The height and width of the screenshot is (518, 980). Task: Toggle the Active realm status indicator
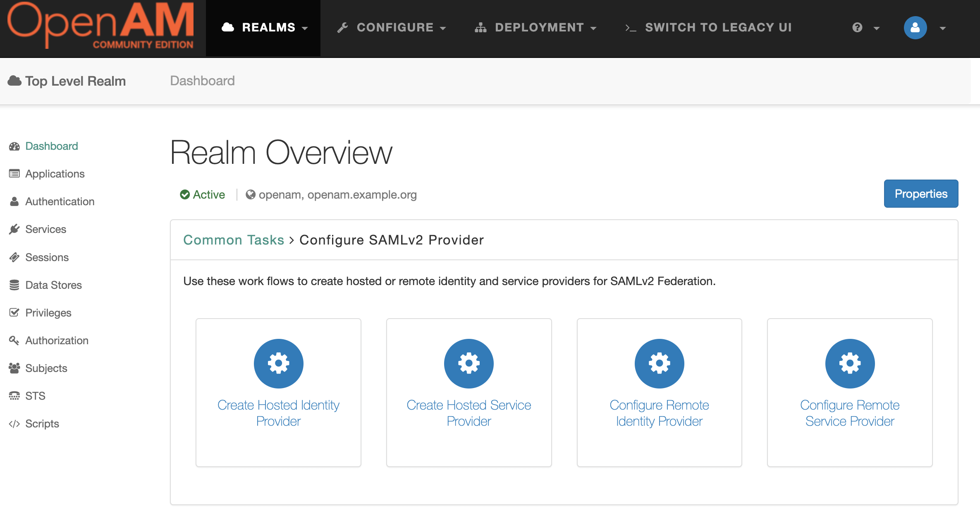(x=202, y=194)
